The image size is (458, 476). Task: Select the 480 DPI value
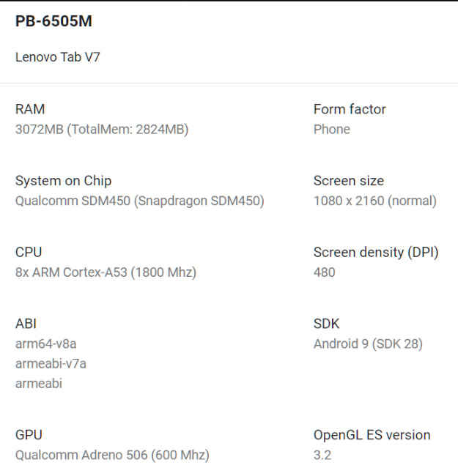coord(325,272)
